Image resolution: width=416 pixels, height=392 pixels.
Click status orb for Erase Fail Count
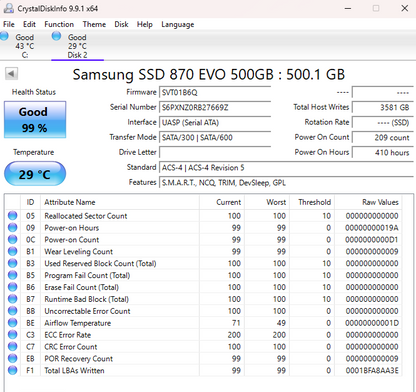(13, 287)
